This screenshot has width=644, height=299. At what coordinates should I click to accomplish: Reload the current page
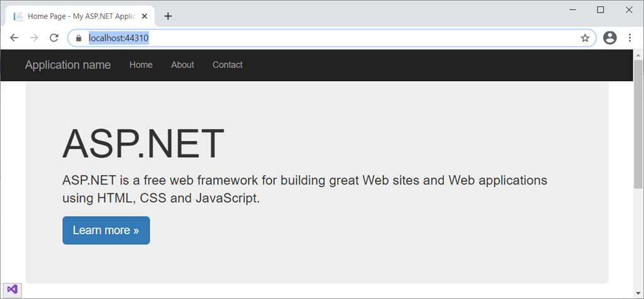54,38
